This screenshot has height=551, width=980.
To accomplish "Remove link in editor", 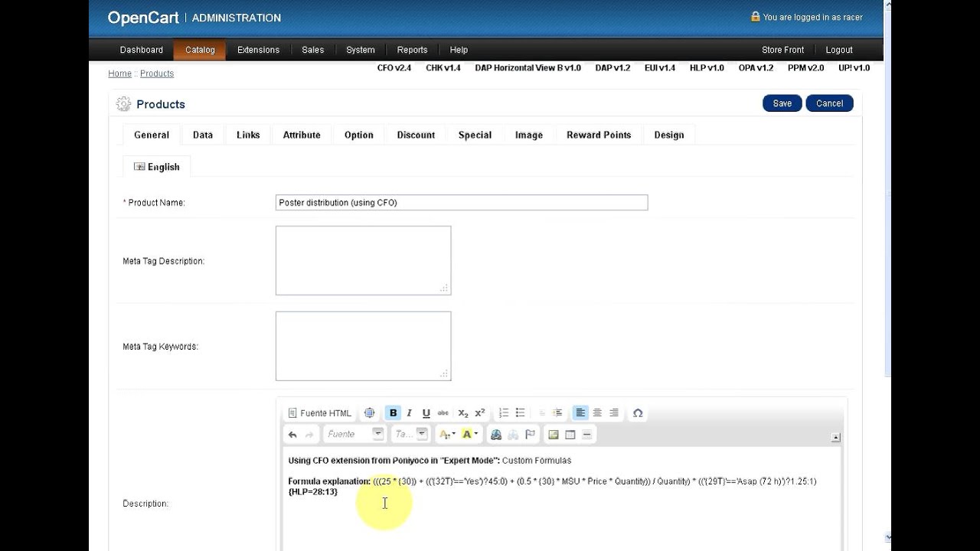I will [x=513, y=435].
